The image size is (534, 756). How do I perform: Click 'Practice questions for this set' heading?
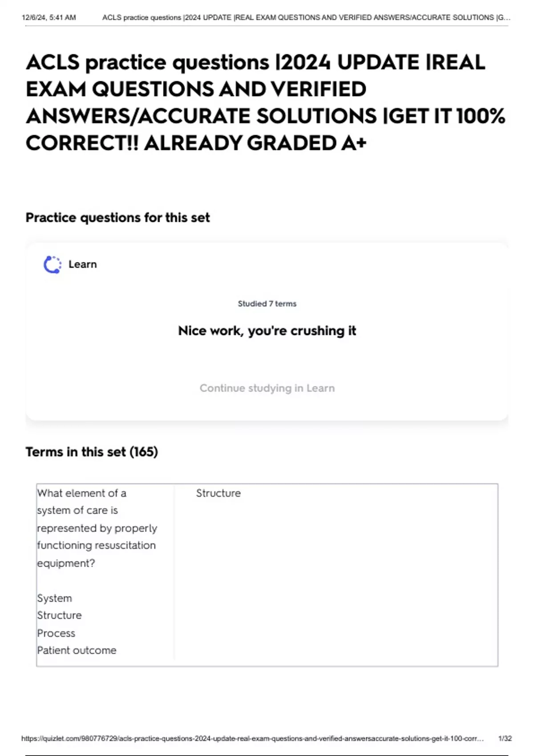[117, 218]
